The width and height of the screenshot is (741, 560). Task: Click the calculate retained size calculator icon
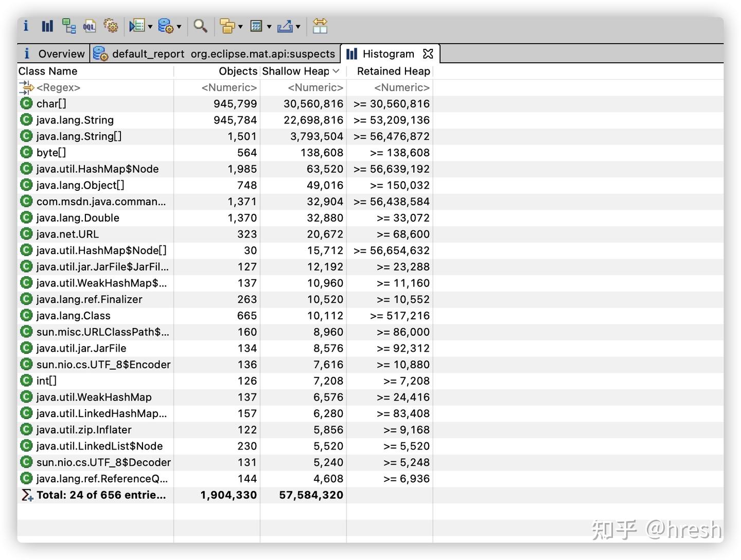coord(256,26)
